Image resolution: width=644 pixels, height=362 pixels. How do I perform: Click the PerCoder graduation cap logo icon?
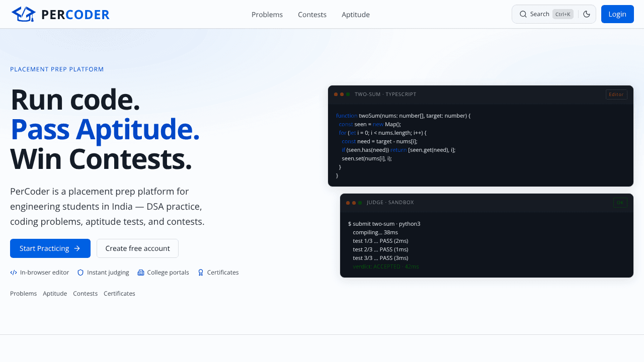point(24,15)
